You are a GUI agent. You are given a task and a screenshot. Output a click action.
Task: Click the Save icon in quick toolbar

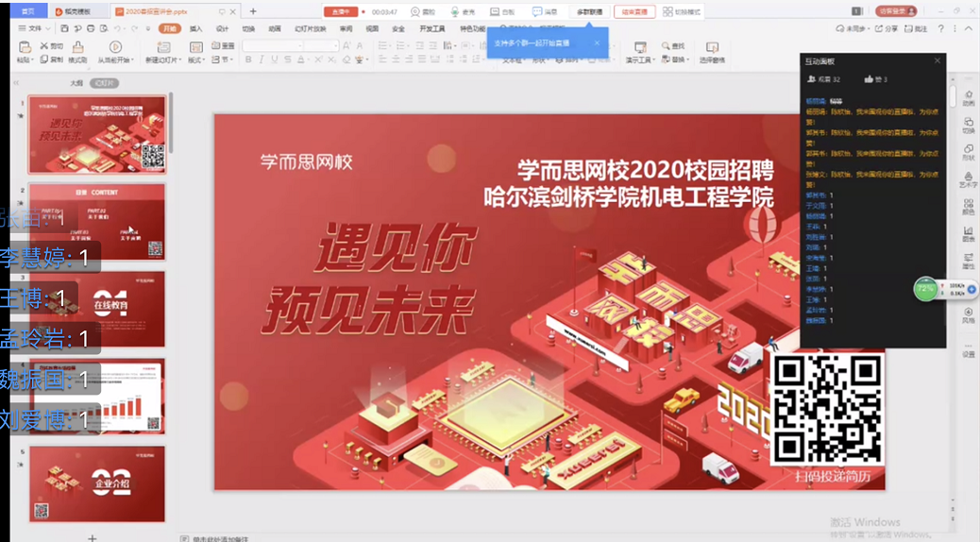(x=64, y=28)
